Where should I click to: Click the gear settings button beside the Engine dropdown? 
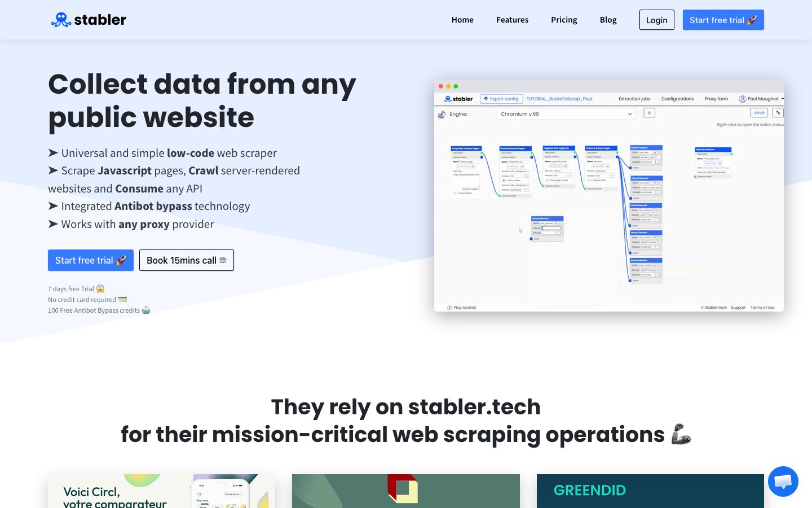tap(649, 113)
